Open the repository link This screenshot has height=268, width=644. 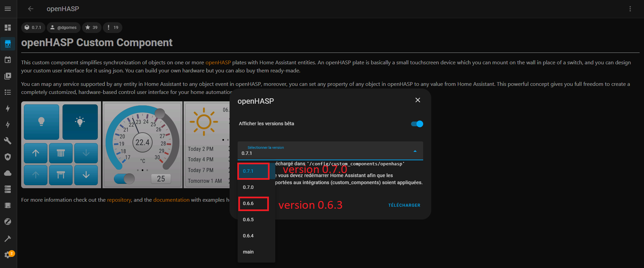click(x=119, y=200)
